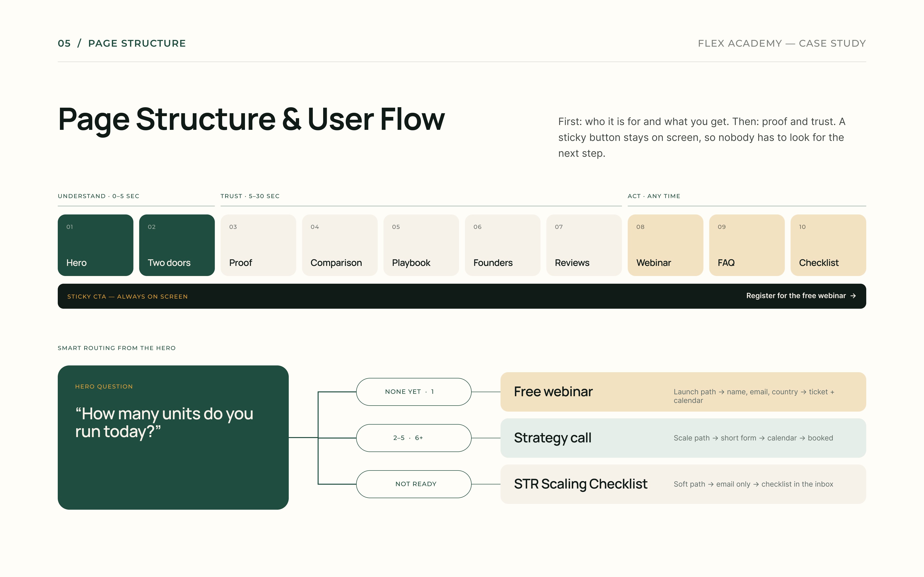Open the 09 FAQ card
924x577 pixels.
(747, 245)
